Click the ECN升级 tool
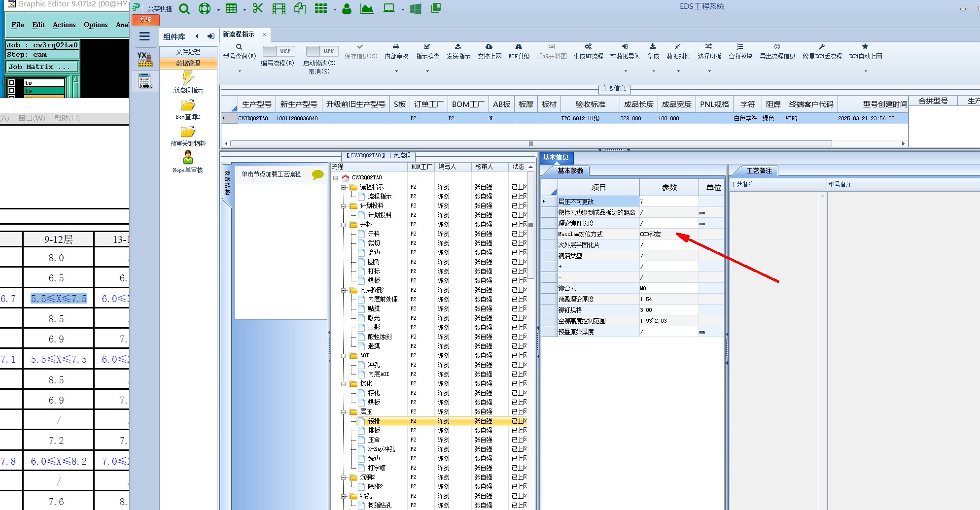The image size is (980, 510). (x=519, y=51)
